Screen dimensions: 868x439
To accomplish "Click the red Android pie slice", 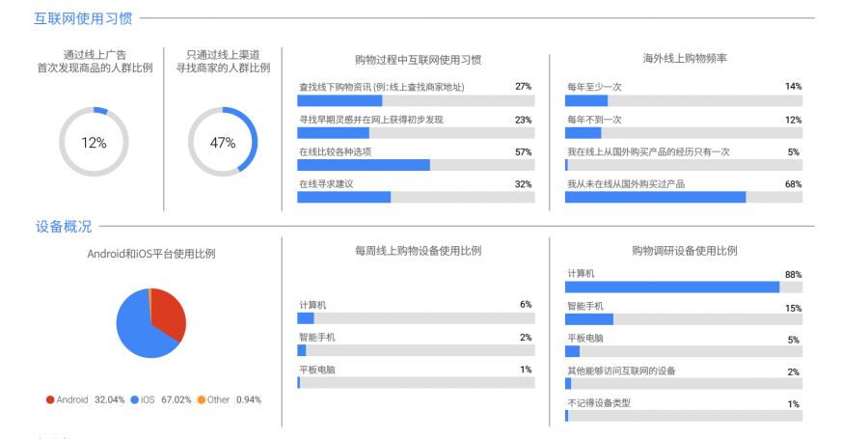I will (169, 313).
